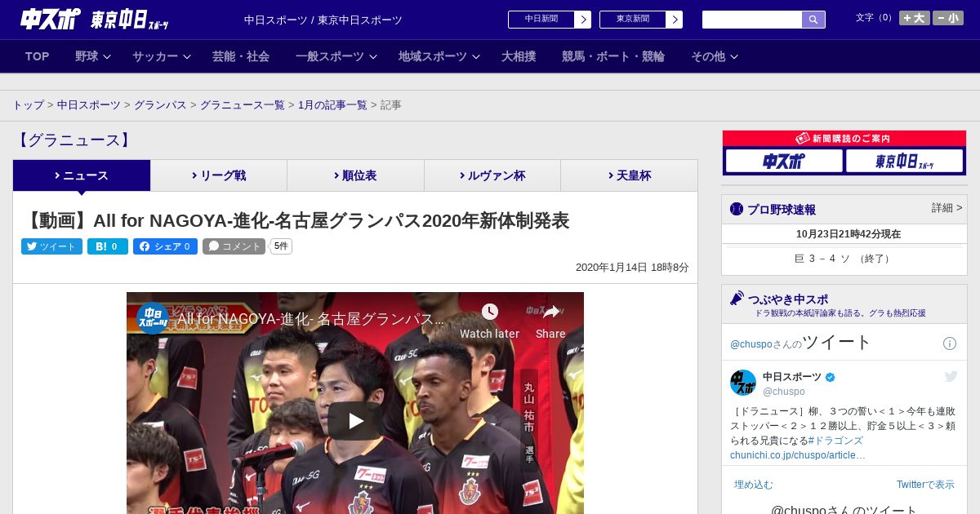This screenshot has width=980, height=514.
Task: Open comments with the コメント button
Action: 234,246
